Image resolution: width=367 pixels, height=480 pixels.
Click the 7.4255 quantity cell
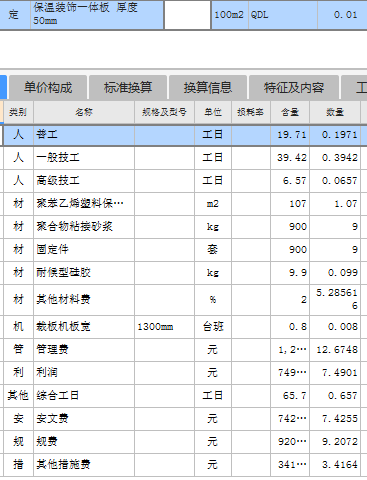[x=335, y=418]
